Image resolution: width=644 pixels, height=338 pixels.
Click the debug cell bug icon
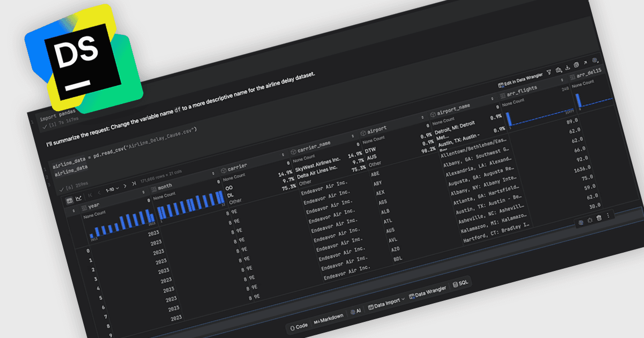(590, 220)
